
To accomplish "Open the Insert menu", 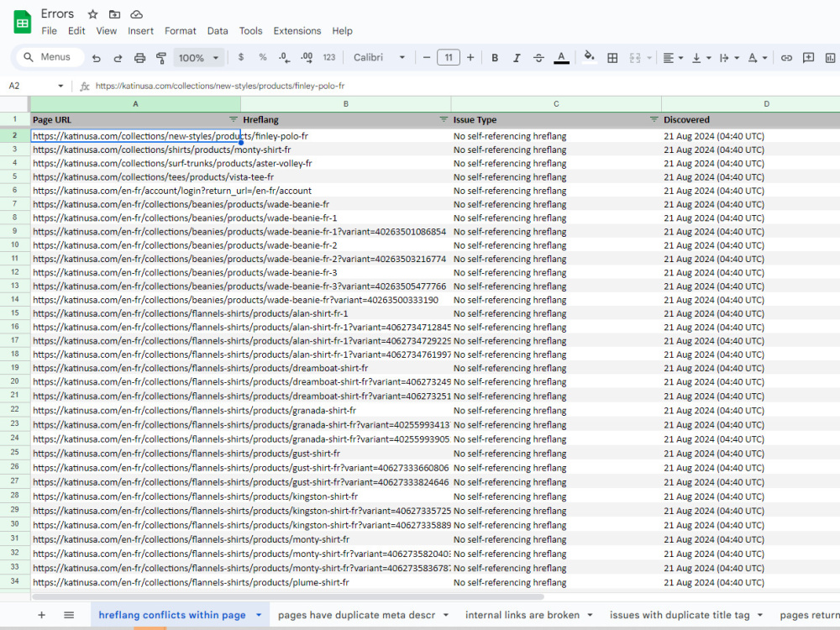I will (x=140, y=31).
